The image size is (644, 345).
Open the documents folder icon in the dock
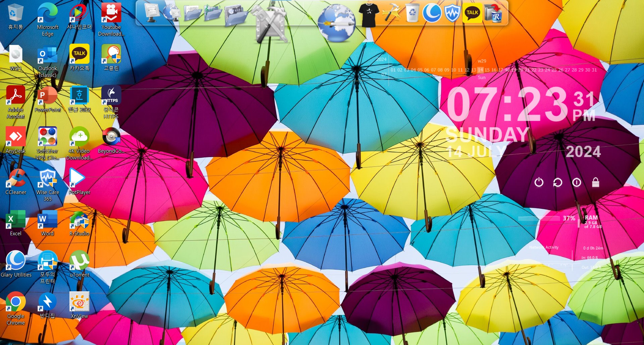coord(192,13)
